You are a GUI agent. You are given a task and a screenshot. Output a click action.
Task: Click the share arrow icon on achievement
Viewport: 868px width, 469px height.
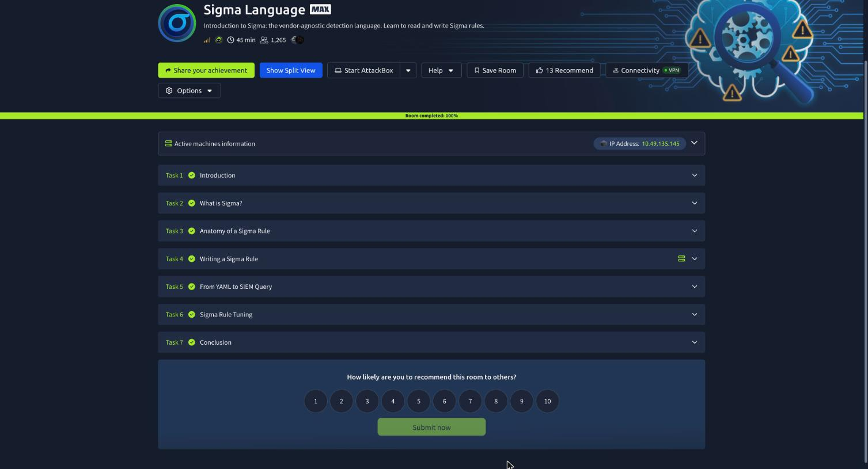[x=168, y=70]
